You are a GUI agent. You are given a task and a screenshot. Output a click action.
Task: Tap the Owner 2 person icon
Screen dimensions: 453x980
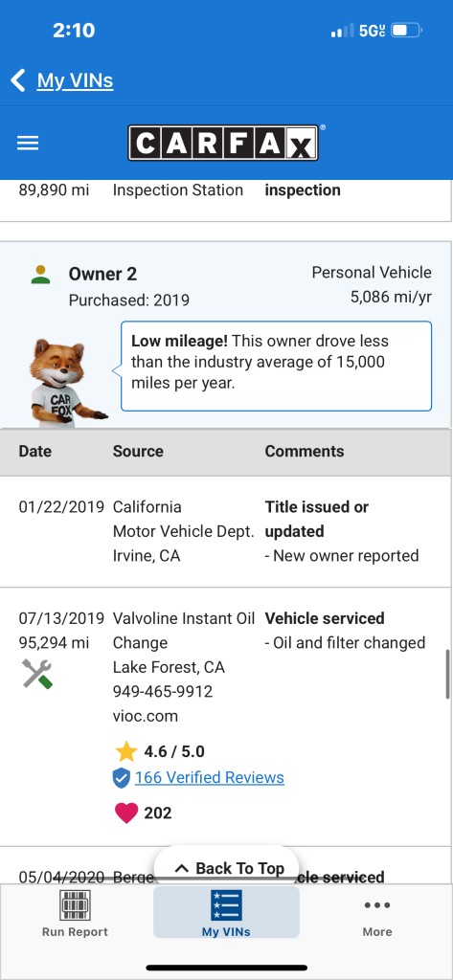click(x=40, y=274)
